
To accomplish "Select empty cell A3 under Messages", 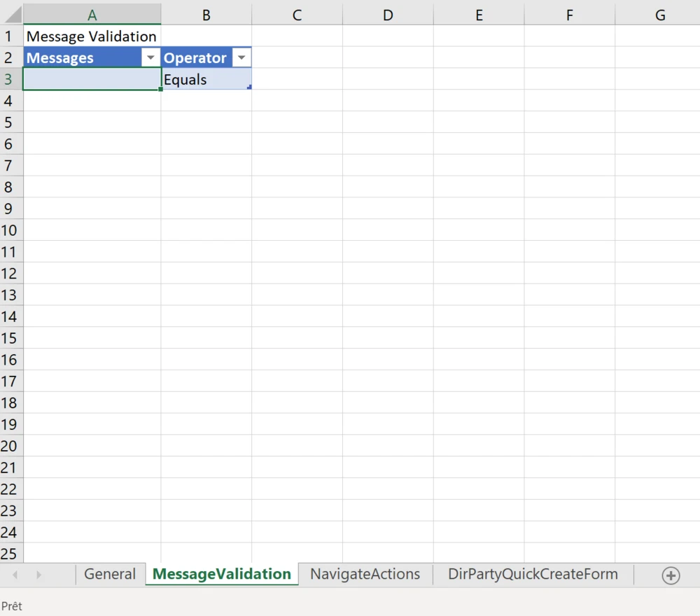I will [x=92, y=80].
